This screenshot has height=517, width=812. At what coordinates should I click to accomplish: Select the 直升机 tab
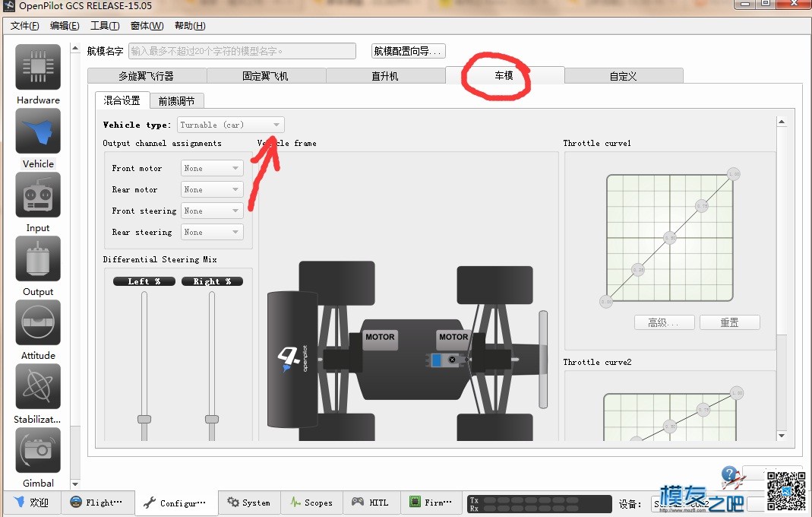point(385,76)
